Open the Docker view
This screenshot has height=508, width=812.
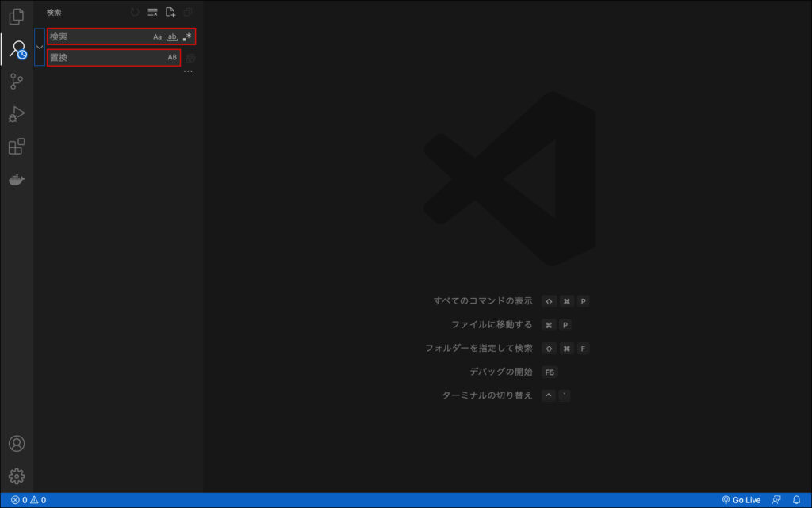tap(17, 180)
